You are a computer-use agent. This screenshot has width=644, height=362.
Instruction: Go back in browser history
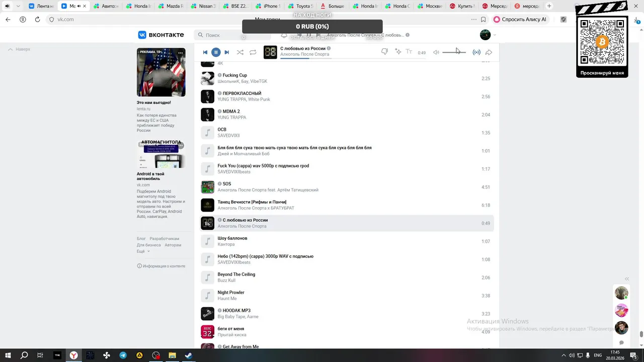tap(8, 19)
